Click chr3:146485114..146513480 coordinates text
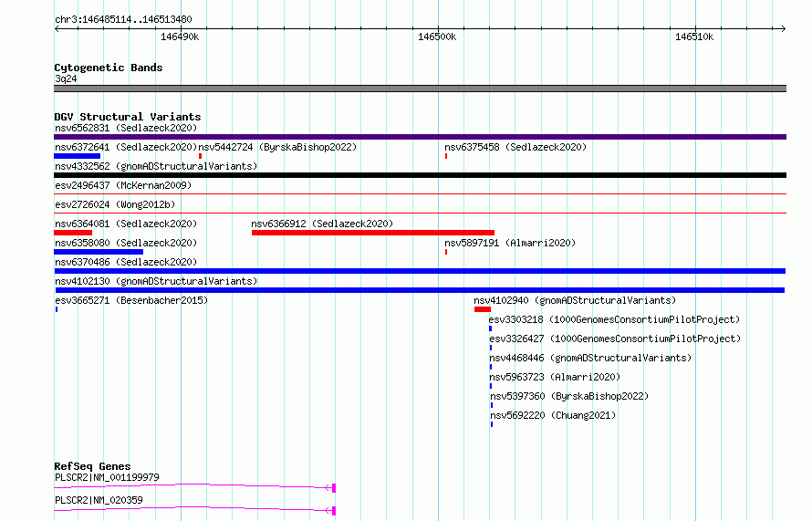 123,19
